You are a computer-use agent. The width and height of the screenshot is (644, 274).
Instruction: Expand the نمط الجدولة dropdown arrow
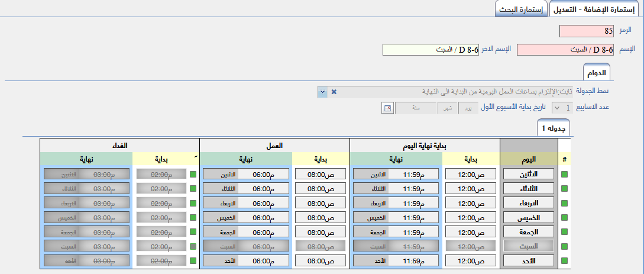click(x=322, y=92)
